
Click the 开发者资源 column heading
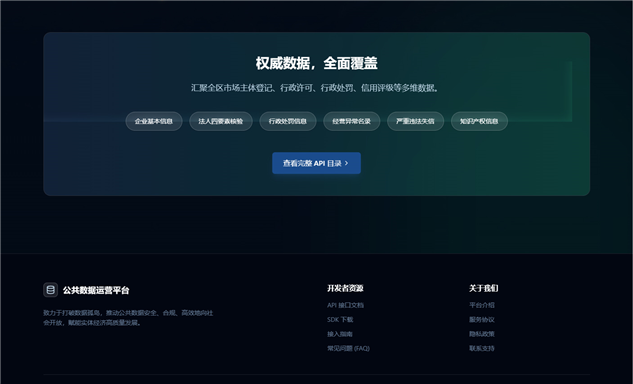point(345,288)
